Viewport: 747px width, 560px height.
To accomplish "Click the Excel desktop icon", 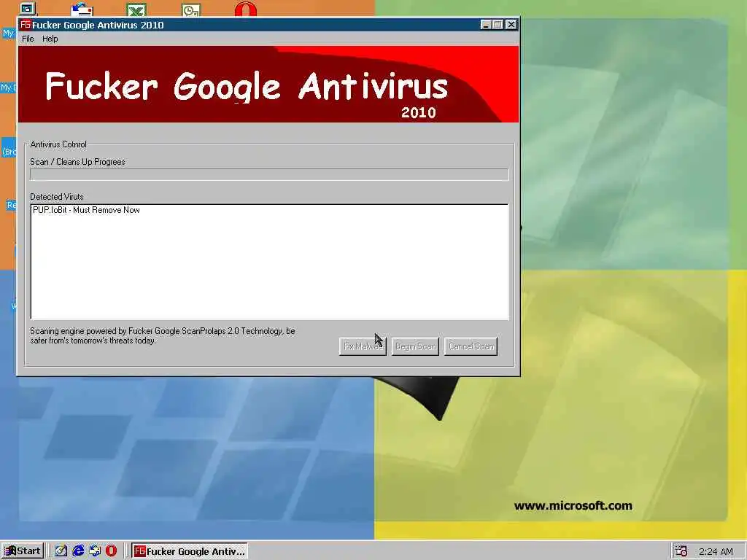I will point(136,9).
